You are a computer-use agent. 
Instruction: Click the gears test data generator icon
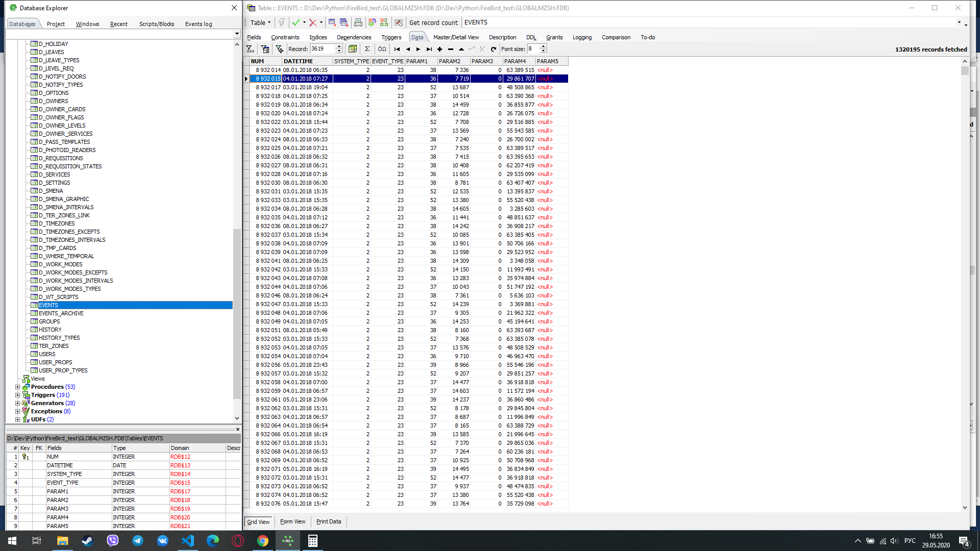pyautogui.click(x=372, y=22)
